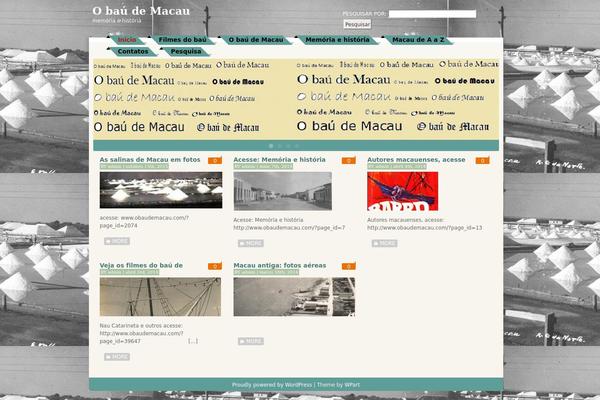The image size is (600, 400).
Task: Open post As salinas de Macau em fotos
Action: pyautogui.click(x=150, y=160)
